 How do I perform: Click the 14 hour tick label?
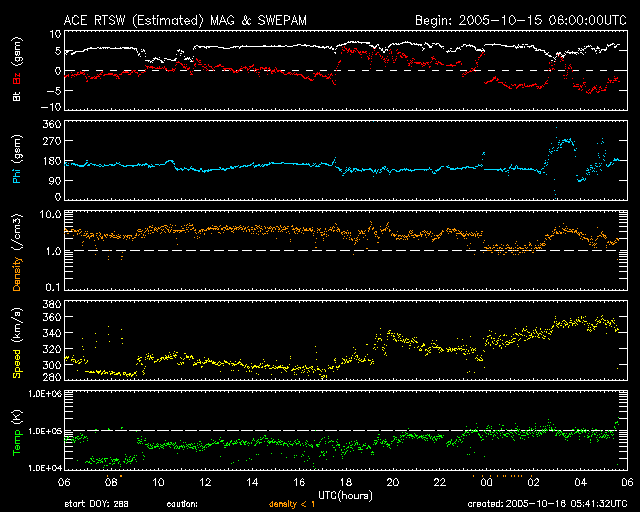(252, 483)
